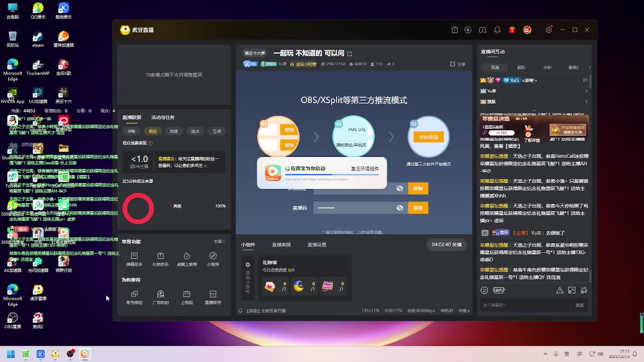
Task: Expand 详情 in the status bar
Action: coord(464,311)
